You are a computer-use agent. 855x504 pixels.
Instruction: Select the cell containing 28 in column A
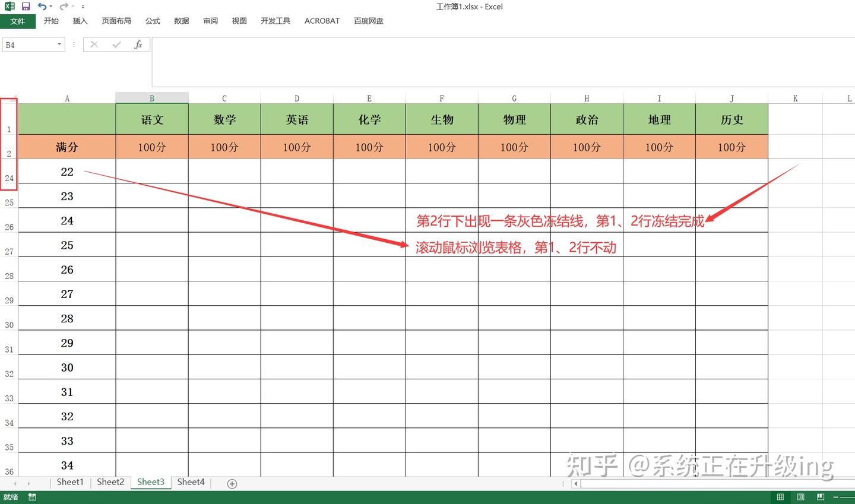67,318
